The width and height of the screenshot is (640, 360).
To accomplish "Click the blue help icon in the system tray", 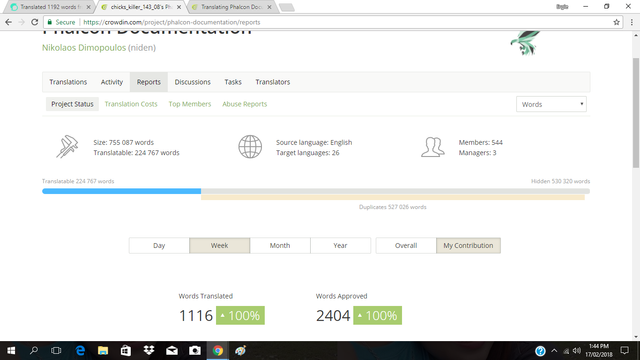I will pos(540,351).
